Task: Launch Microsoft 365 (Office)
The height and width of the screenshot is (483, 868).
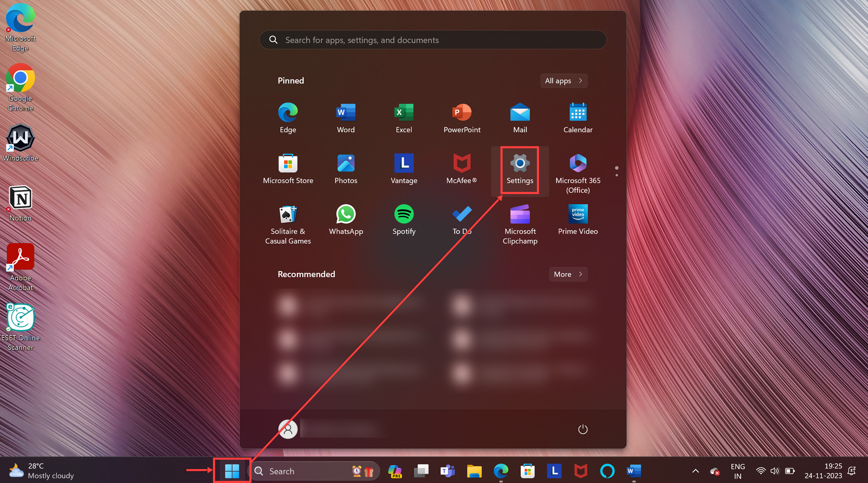Action: (578, 173)
